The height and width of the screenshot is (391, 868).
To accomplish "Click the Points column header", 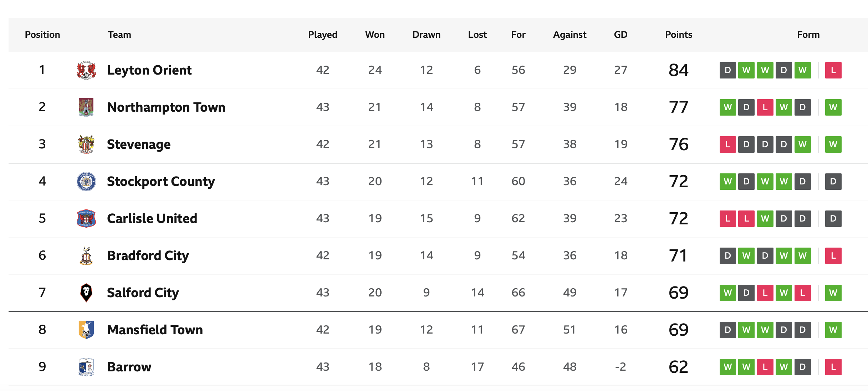I will [679, 35].
